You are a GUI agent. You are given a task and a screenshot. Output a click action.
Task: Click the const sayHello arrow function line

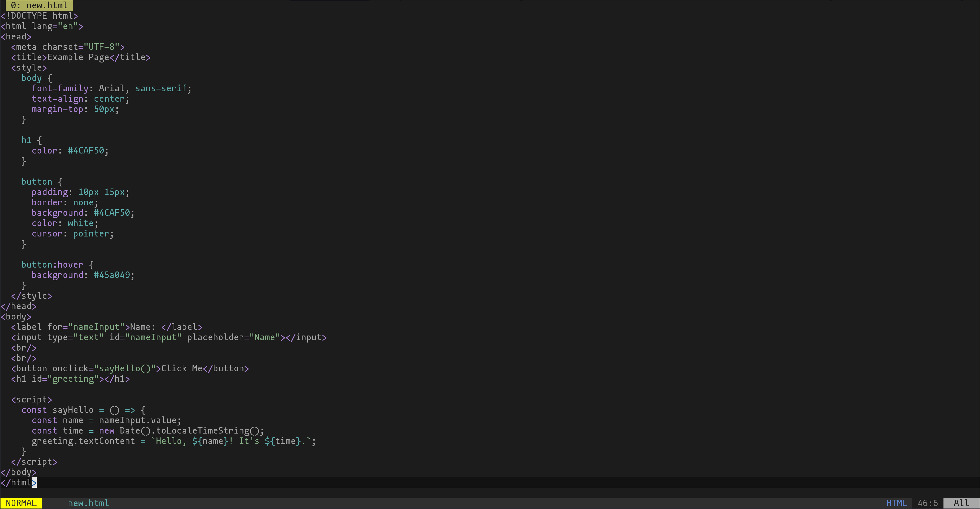click(83, 410)
